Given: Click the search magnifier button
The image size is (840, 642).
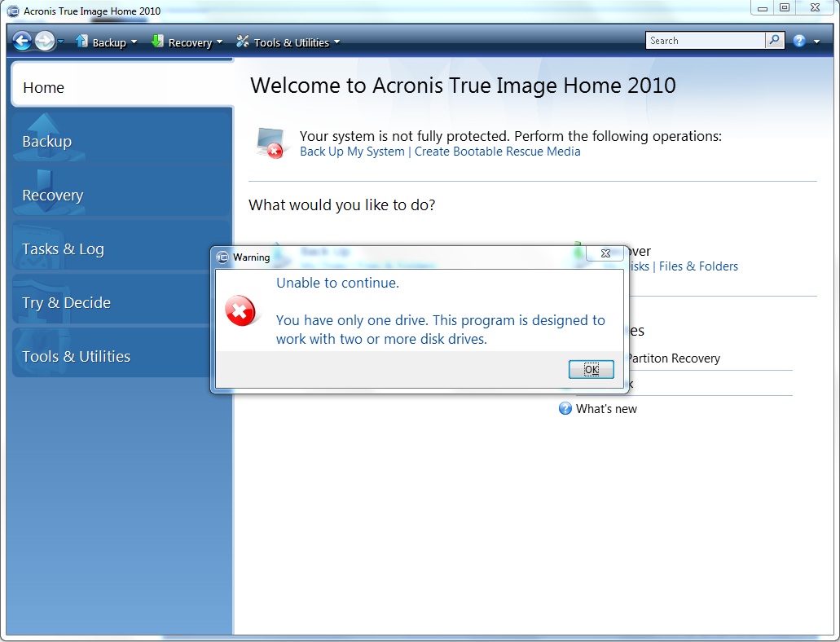Looking at the screenshot, I should click(775, 41).
